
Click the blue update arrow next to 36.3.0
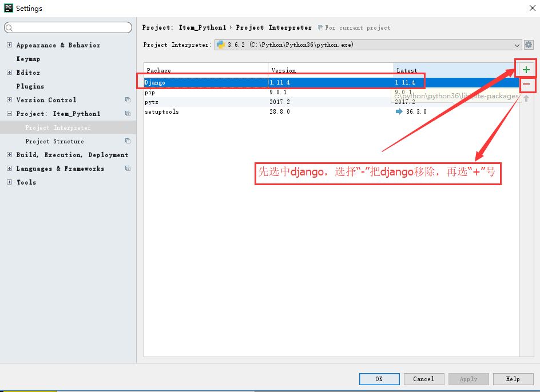click(x=399, y=111)
